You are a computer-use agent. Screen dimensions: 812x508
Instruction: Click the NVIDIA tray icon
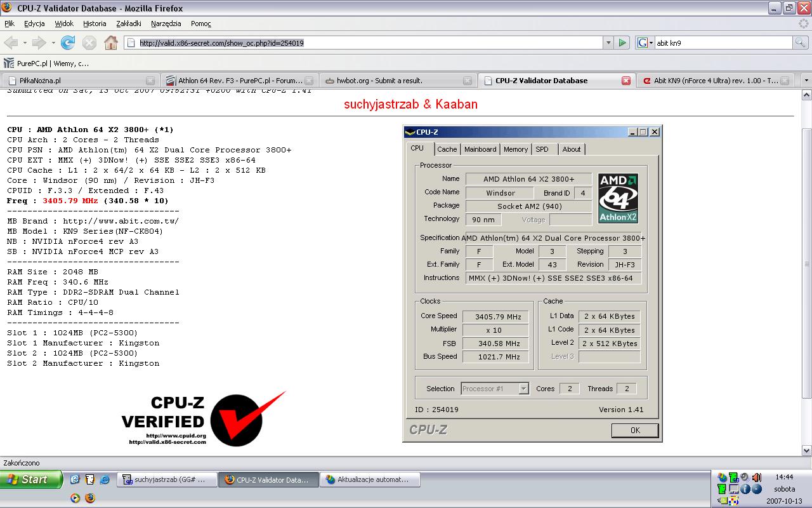(x=723, y=500)
